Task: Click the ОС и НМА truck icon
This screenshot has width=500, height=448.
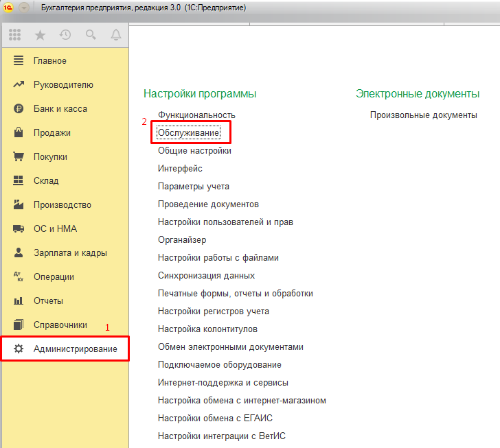Action: [x=19, y=228]
